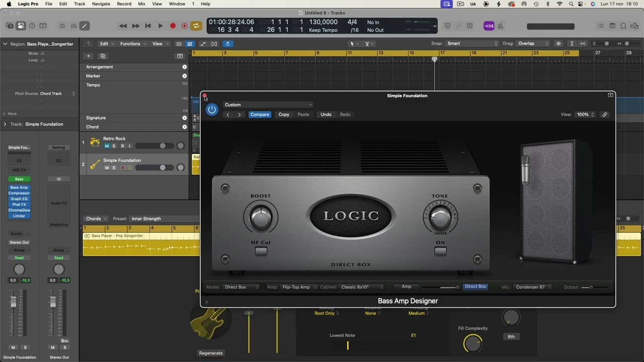644x362 pixels.
Task: Mute the Retro Rock track
Action: tap(107, 146)
